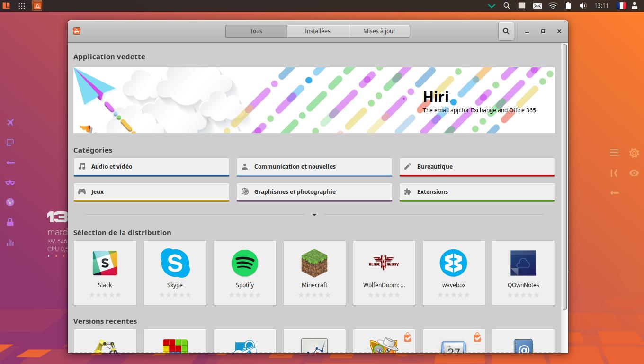The height and width of the screenshot is (364, 644).
Task: Click the bar chart icon on the left desktop strip
Action: point(10,242)
